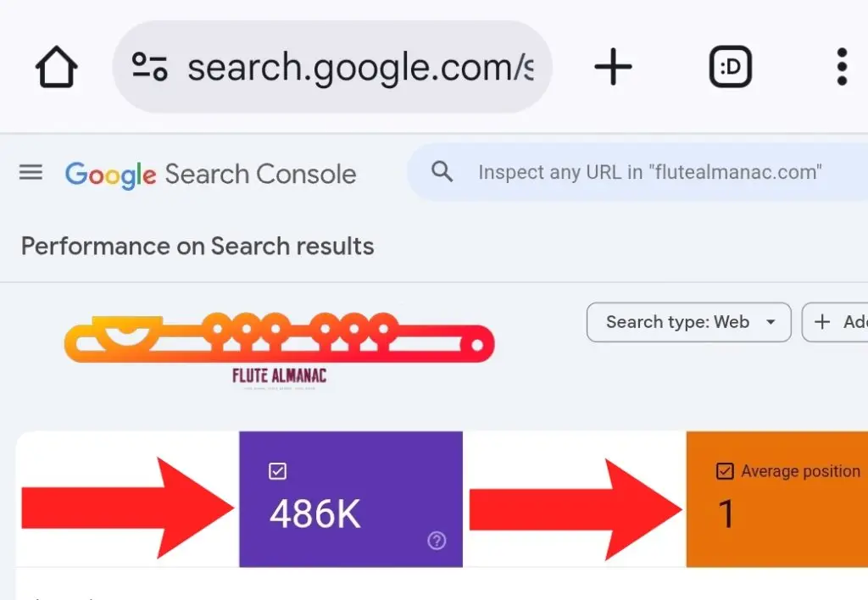Tap the browser Home icon
868x600 pixels.
click(x=57, y=67)
